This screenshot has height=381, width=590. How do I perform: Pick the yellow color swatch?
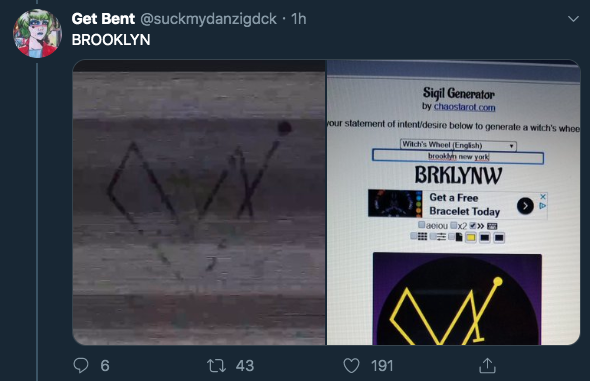(471, 237)
